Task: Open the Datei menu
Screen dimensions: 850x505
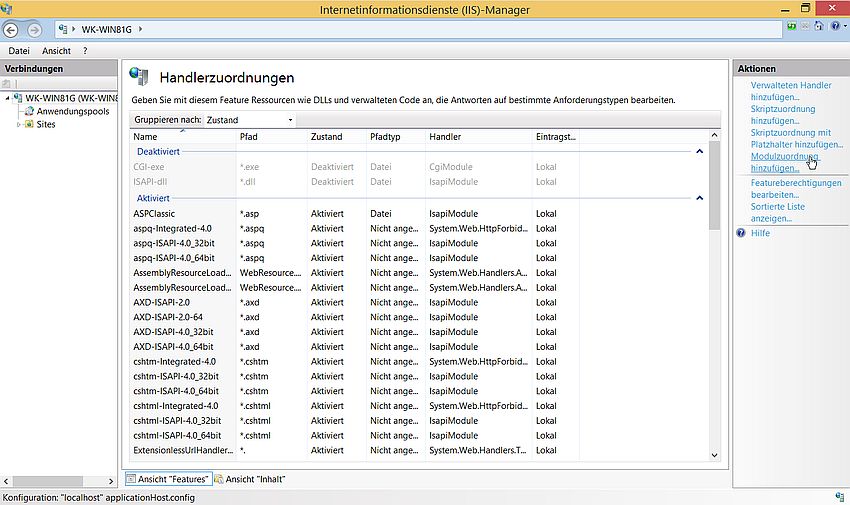Action: pyautogui.click(x=19, y=51)
